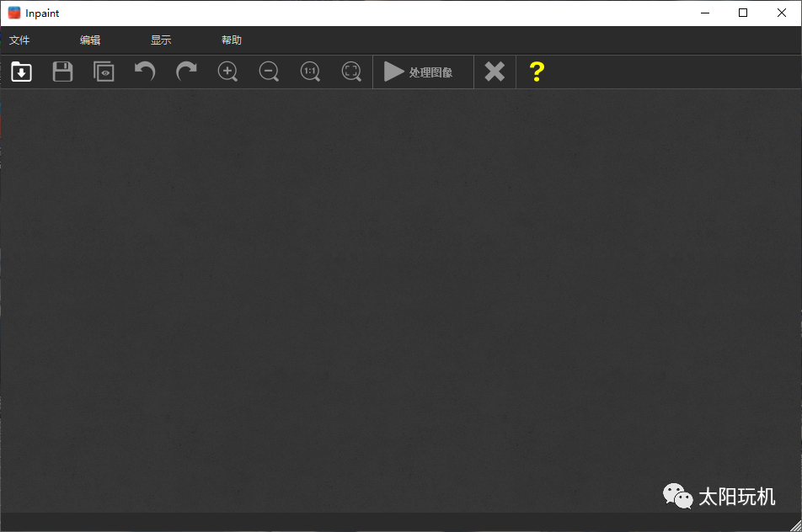Show original image with the eye icon
Screen dimensions: 802x532
(104, 72)
